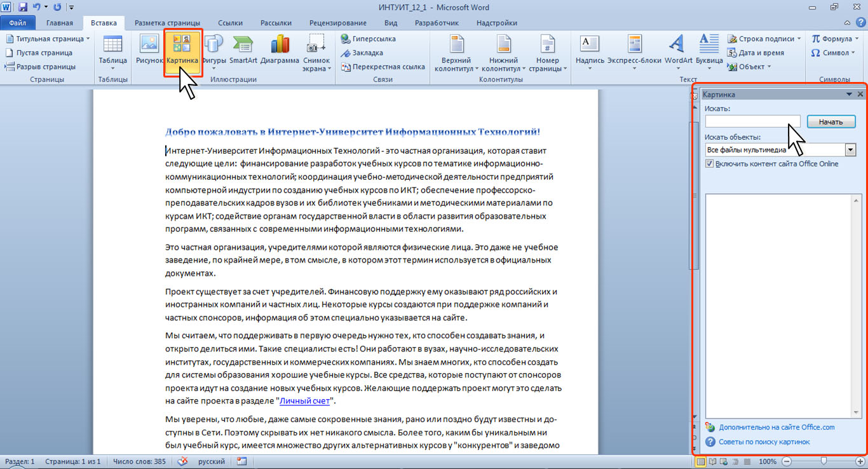Open the Рассылки ribbon tab

276,23
